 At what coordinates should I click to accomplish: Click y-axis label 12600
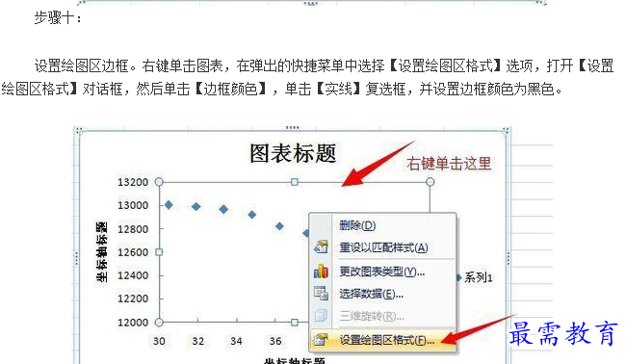pyautogui.click(x=133, y=252)
